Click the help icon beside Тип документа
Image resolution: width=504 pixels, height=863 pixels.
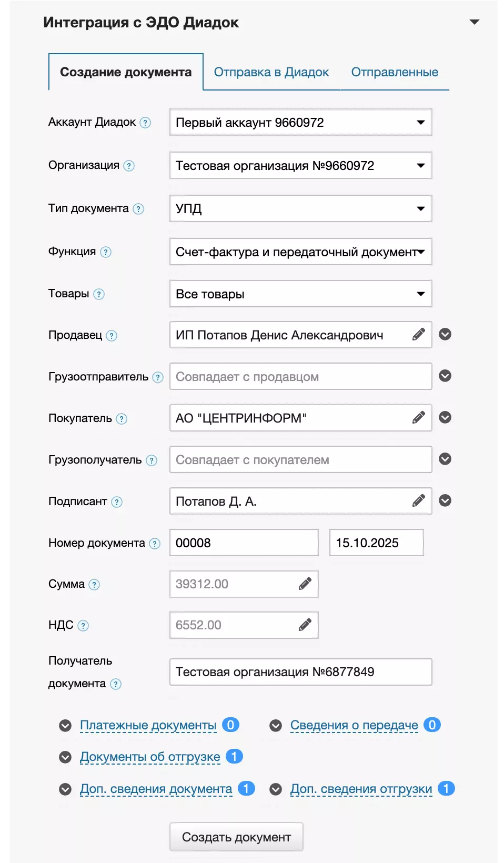point(138,209)
